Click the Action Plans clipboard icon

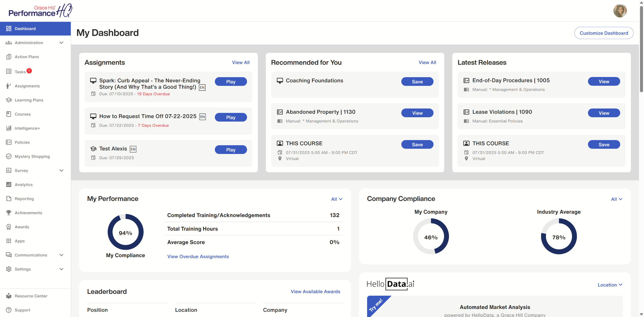click(9, 57)
